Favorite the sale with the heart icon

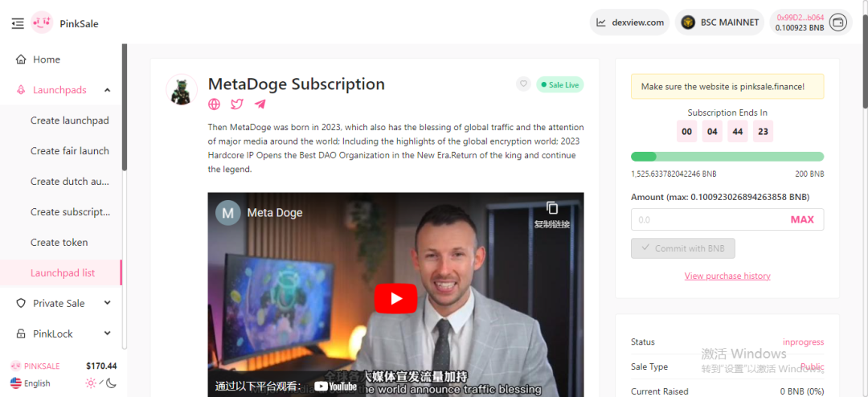[x=523, y=84]
